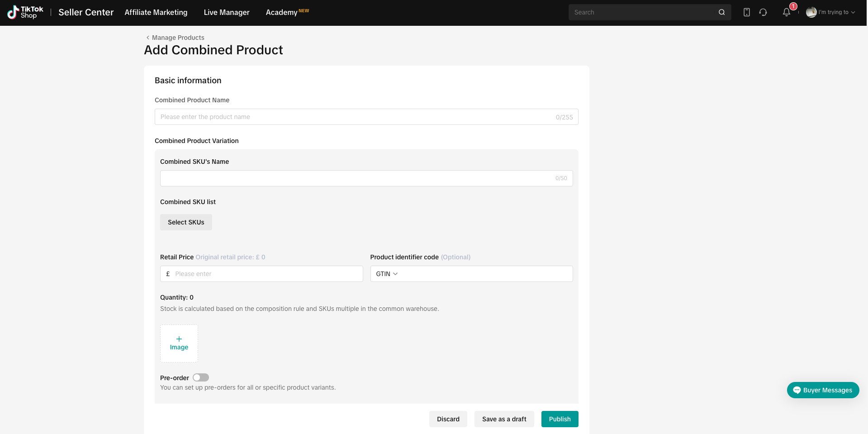This screenshot has width=868, height=434.
Task: Open the Affiliate Marketing menu
Action: point(156,12)
